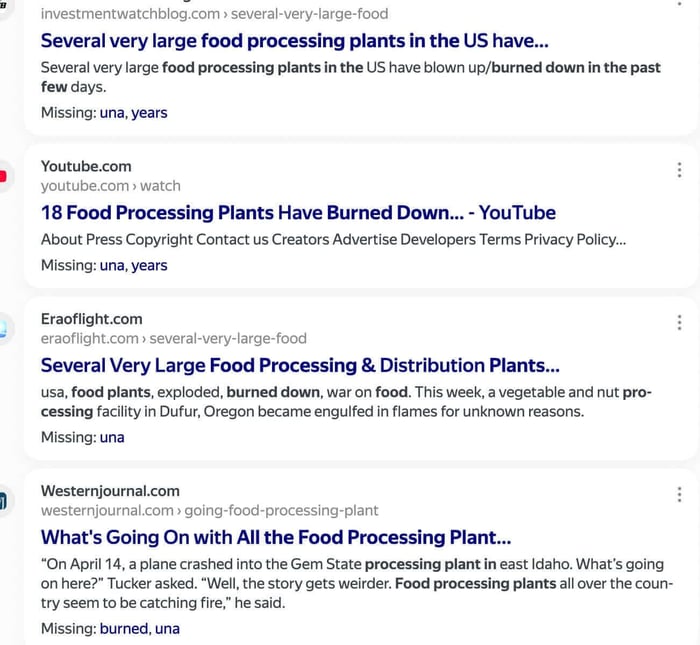The height and width of the screenshot is (645, 700).
Task: Click the three-dot menu beside Westernjournal.com
Action: pyautogui.click(x=679, y=495)
